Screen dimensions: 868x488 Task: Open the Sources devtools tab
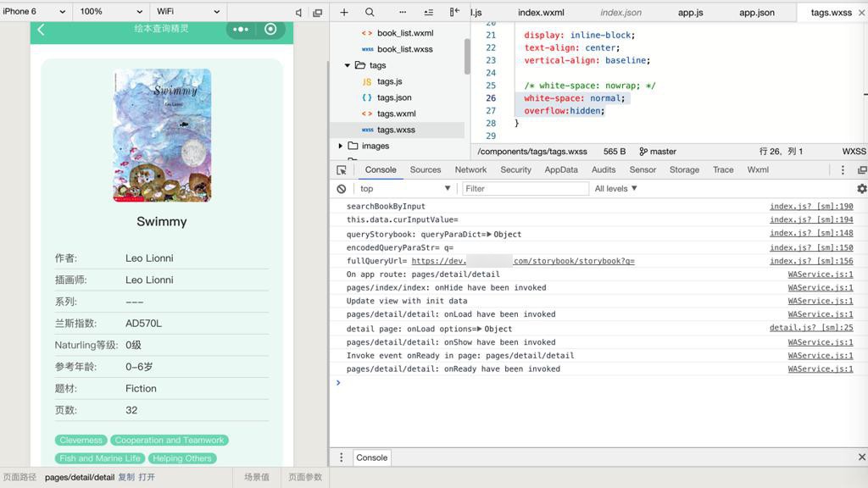coord(426,169)
